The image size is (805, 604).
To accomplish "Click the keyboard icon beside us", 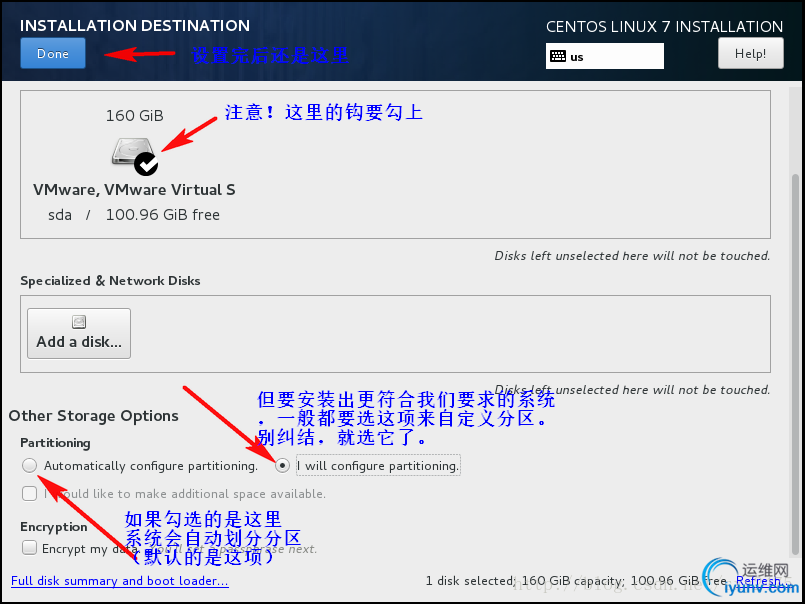I will [558, 56].
